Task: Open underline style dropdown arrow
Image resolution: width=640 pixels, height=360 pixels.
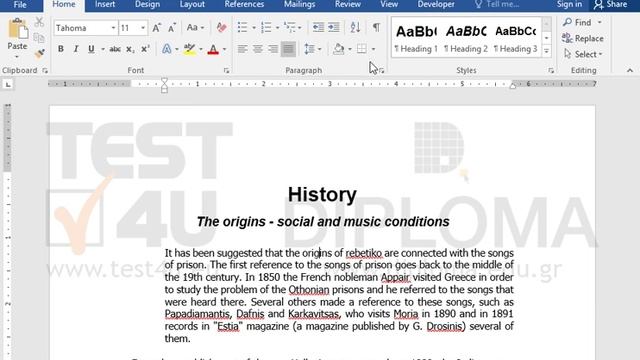Action: pos(103,49)
